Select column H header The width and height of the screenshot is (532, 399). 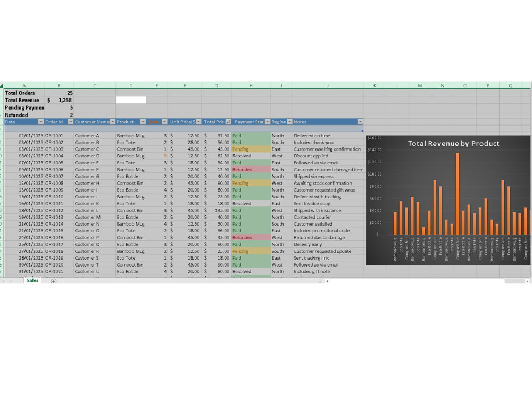tap(251, 86)
